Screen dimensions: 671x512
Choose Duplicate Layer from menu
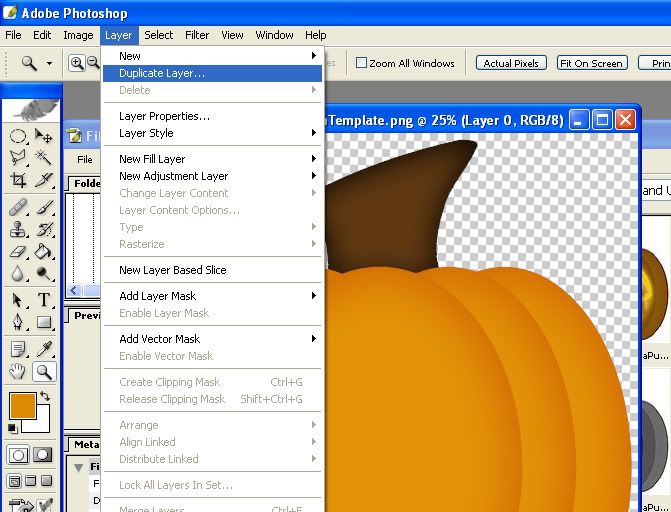[212, 73]
